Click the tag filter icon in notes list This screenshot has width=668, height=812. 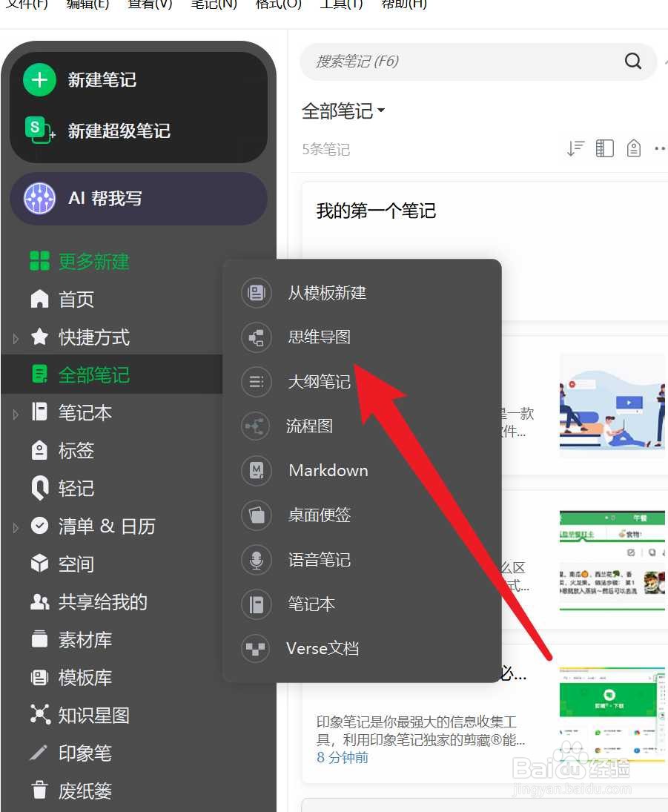click(634, 148)
